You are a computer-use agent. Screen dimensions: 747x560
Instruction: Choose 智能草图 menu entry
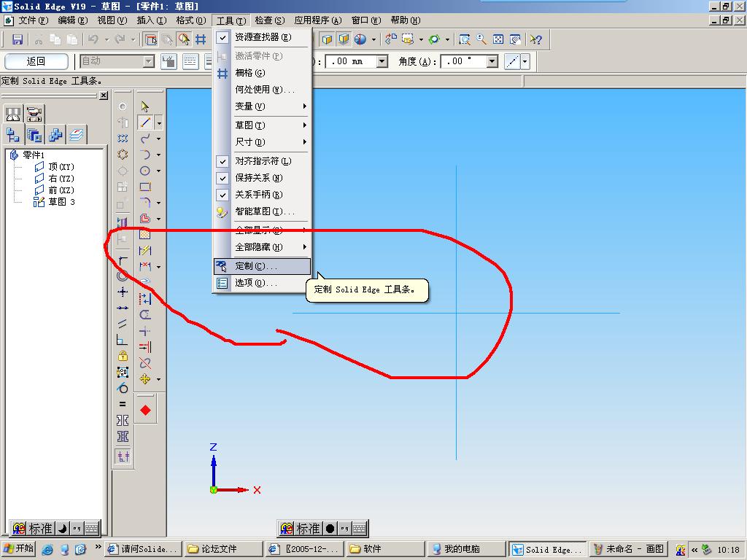tap(262, 211)
